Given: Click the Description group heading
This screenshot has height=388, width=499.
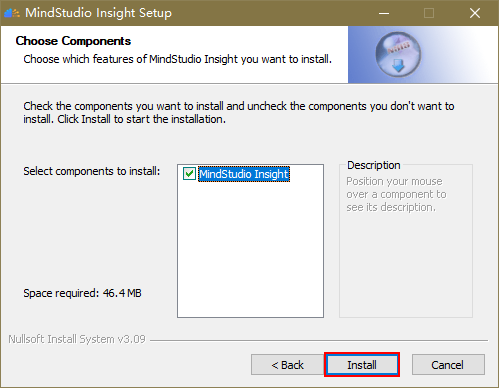Looking at the screenshot, I should point(374,165).
